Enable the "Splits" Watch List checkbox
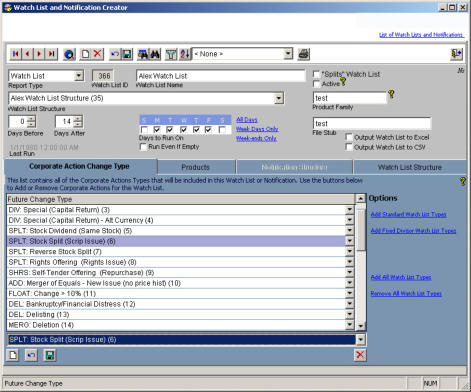 click(316, 74)
